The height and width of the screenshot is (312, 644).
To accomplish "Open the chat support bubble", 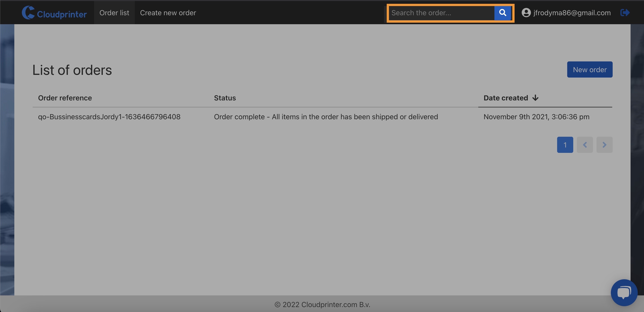I will 624,292.
